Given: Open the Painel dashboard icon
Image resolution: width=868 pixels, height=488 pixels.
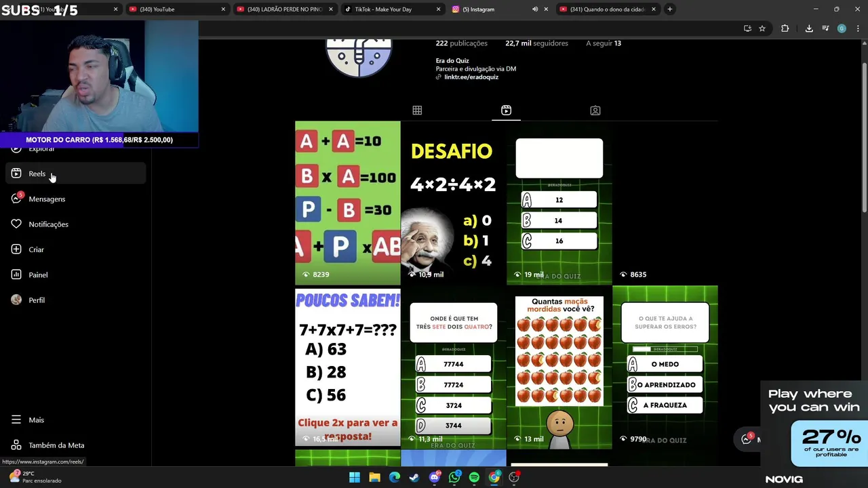Looking at the screenshot, I should click(16, 274).
